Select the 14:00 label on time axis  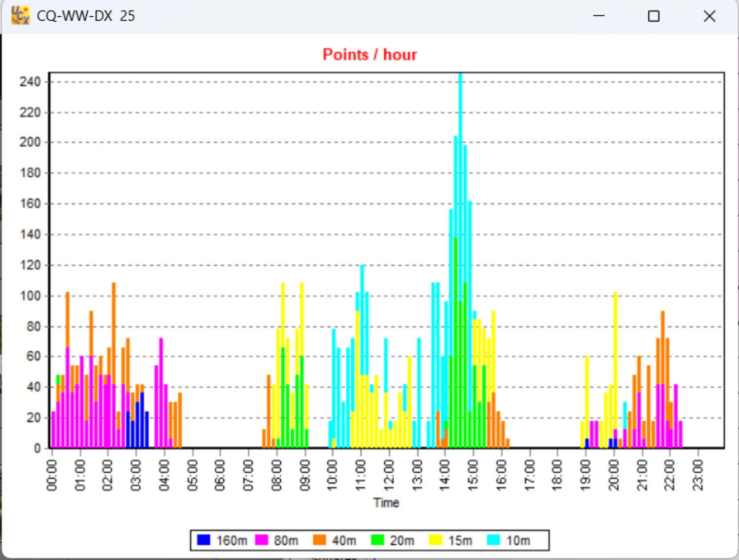[444, 475]
